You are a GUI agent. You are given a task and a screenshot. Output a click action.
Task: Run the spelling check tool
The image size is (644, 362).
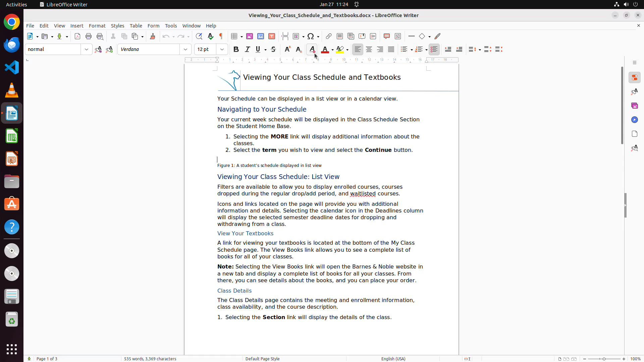pos(210,36)
